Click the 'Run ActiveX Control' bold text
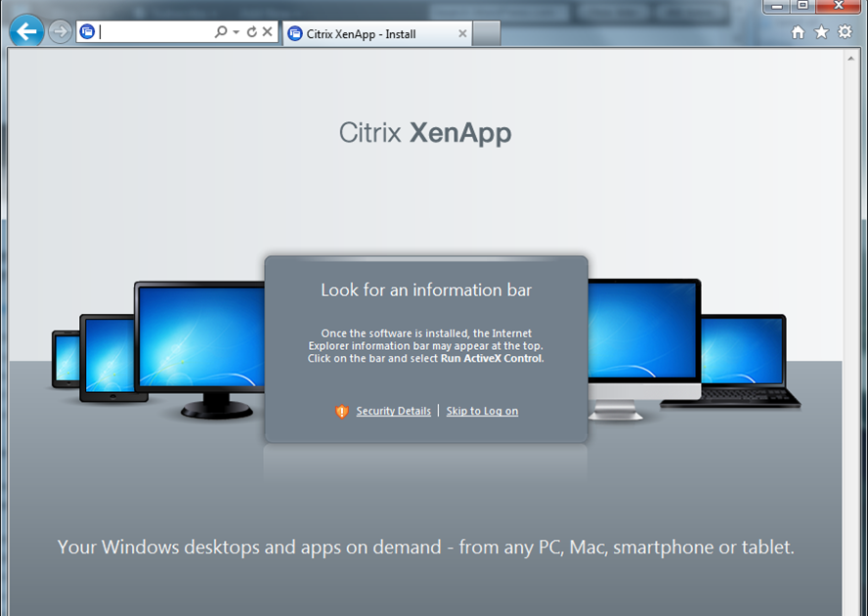Image resolution: width=868 pixels, height=616 pixels. click(492, 359)
